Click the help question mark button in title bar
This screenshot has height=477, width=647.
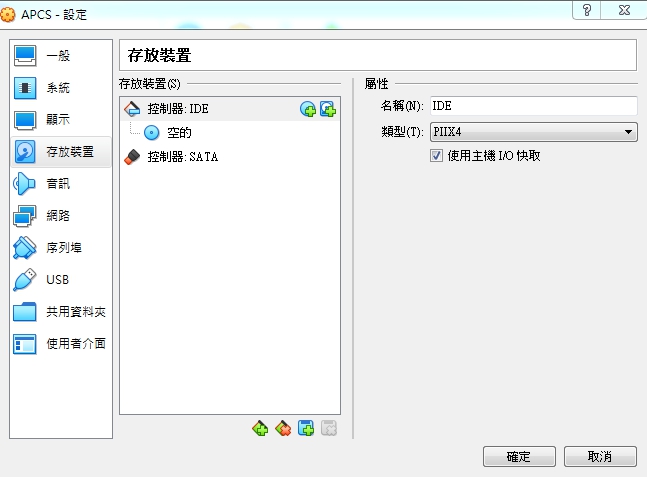[x=586, y=9]
